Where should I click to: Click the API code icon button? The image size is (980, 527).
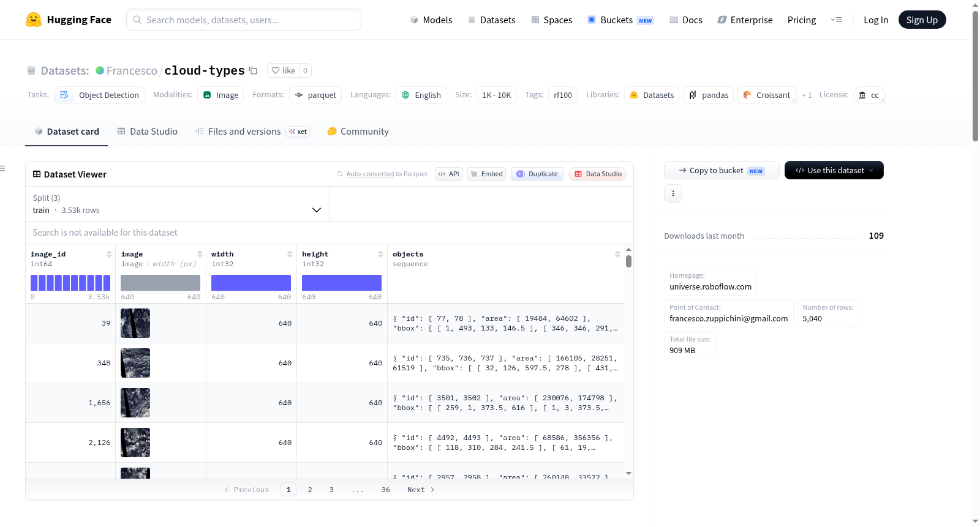click(448, 174)
